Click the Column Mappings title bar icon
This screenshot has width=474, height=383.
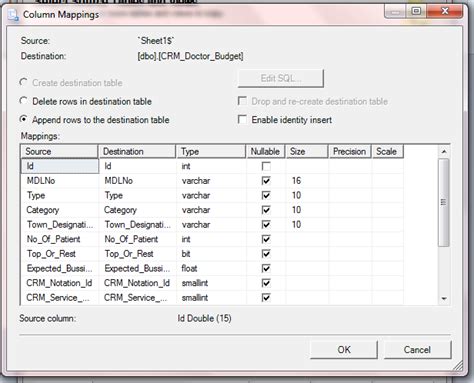tap(13, 15)
